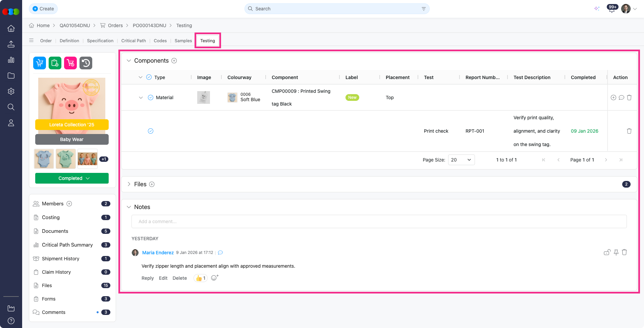Click the blue shopping cart icon

(x=40, y=63)
